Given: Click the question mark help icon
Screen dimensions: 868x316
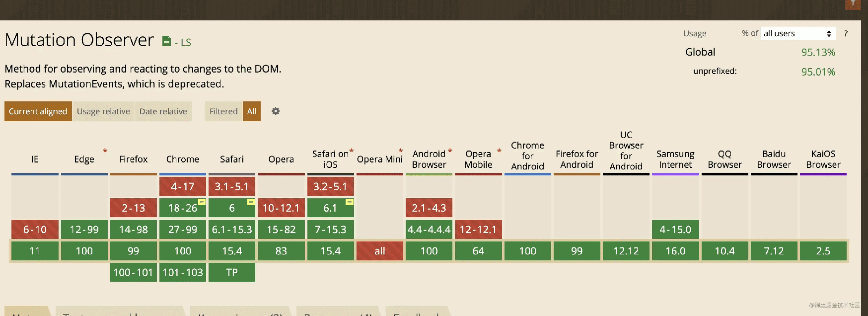Looking at the screenshot, I should (x=846, y=33).
